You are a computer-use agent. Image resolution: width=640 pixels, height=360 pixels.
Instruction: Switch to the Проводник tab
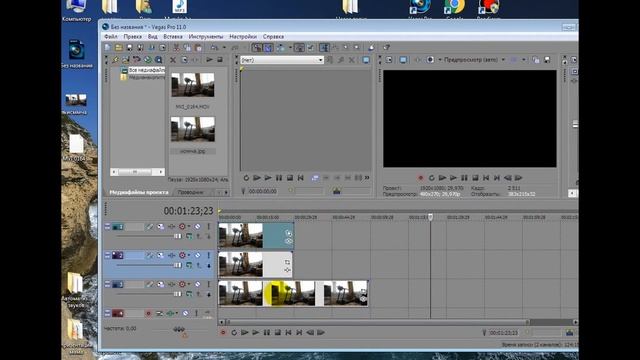point(191,192)
